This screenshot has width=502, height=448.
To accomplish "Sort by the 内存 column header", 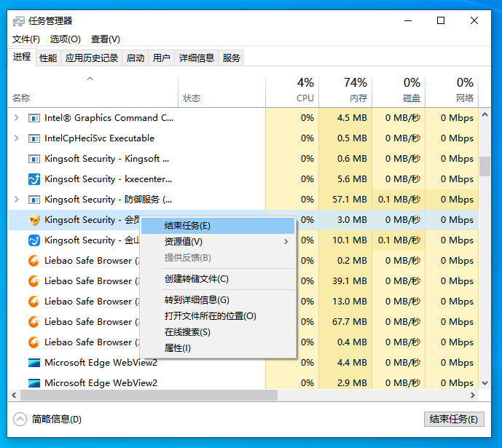I will pyautogui.click(x=345, y=91).
